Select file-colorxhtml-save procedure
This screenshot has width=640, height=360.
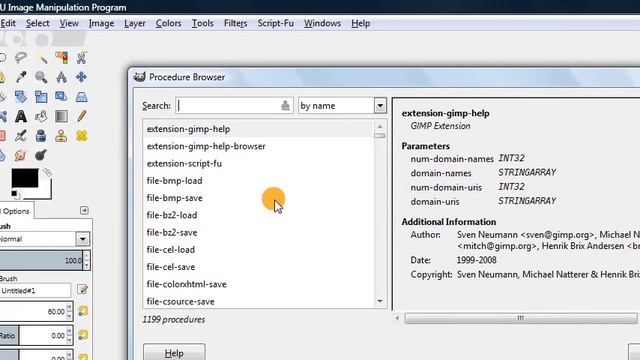187,284
